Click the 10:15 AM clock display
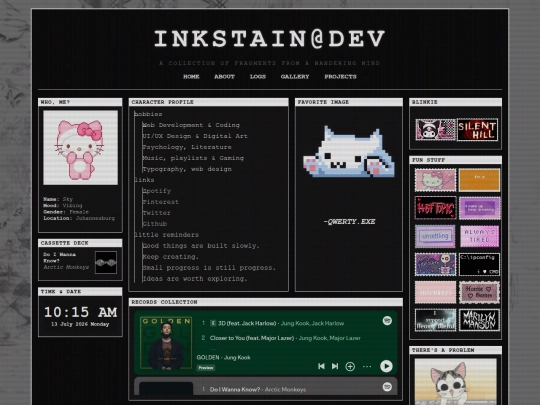Screen dimensions: 540x405 [81, 312]
